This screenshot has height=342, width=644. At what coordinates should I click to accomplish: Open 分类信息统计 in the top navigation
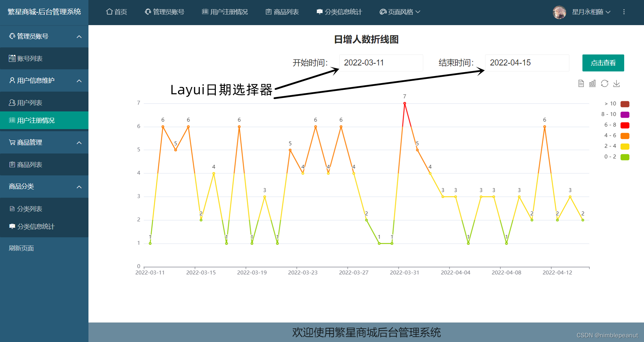click(339, 12)
